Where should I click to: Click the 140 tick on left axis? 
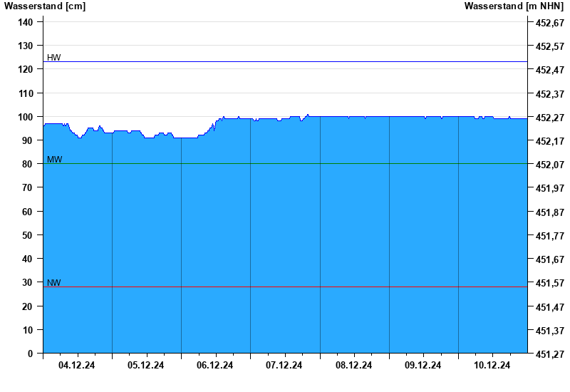(x=26, y=22)
